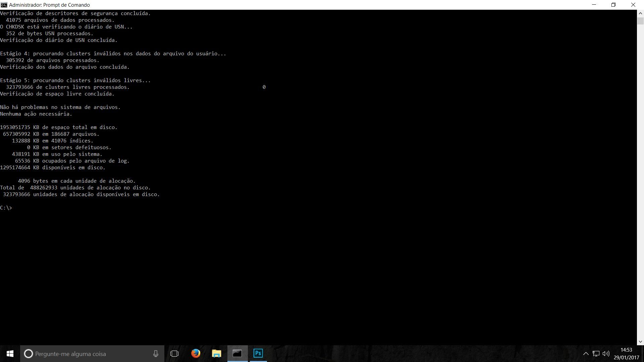The height and width of the screenshot is (362, 644).
Task: Click the '438191 KB em uso pelo sistema' line
Action: coord(57,154)
